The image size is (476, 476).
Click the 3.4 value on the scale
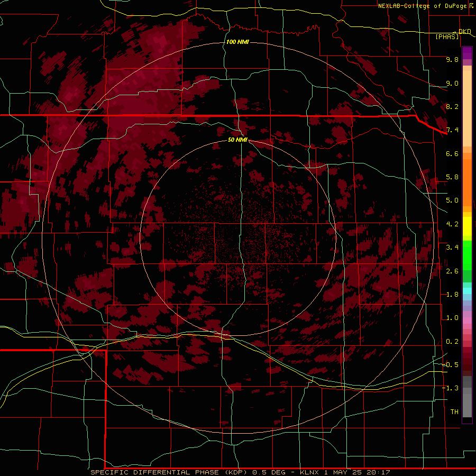coord(452,248)
